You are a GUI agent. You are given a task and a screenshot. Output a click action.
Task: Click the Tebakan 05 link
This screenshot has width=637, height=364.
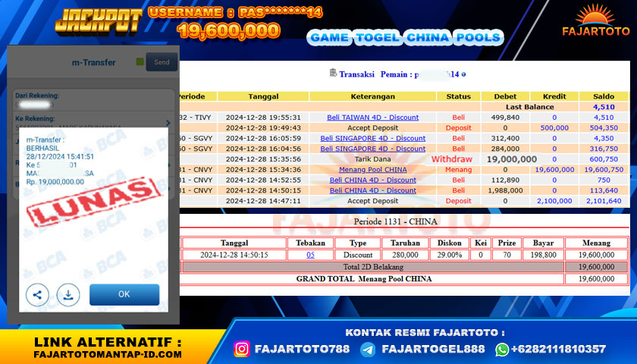coord(310,255)
